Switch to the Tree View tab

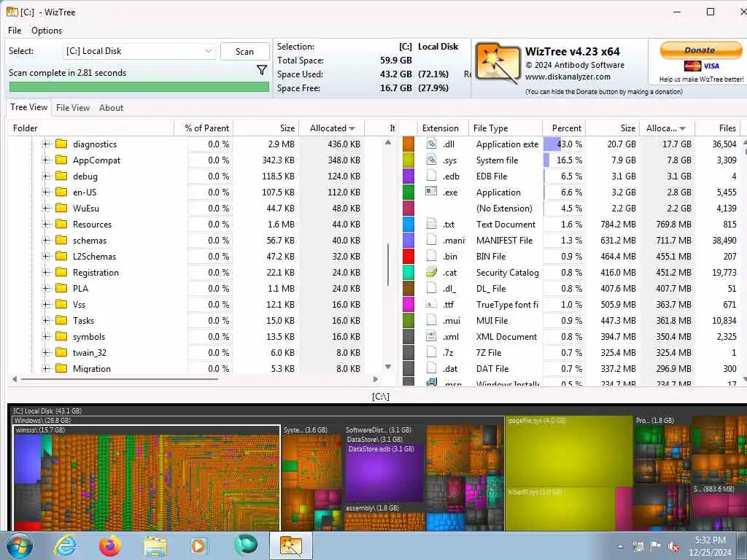(x=29, y=107)
